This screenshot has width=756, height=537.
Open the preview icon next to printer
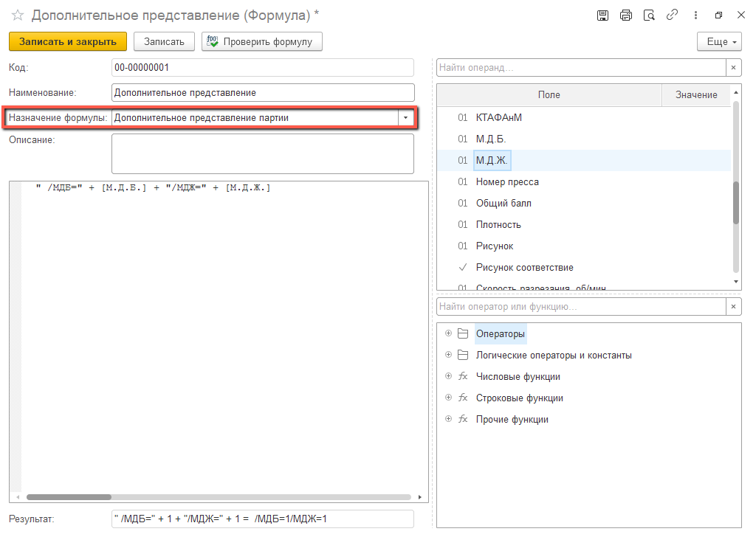[x=649, y=15]
